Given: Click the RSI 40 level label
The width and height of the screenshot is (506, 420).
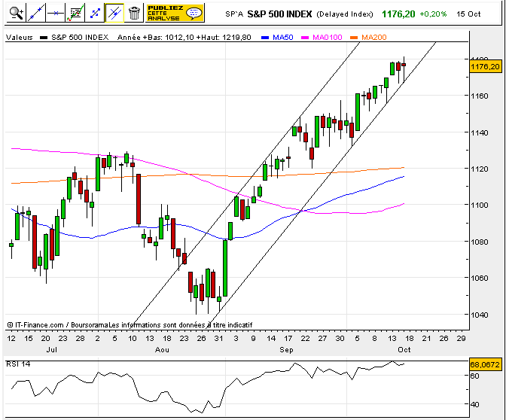Looking at the screenshot, I should point(474,404).
